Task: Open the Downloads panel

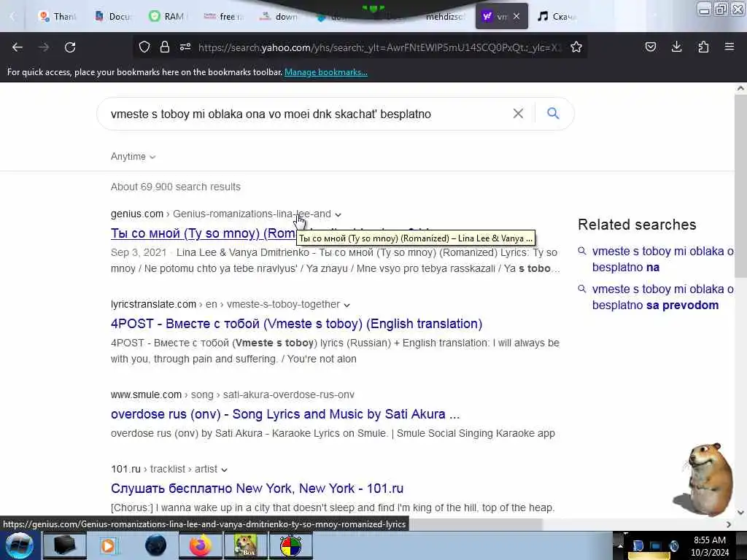Action: pos(676,47)
